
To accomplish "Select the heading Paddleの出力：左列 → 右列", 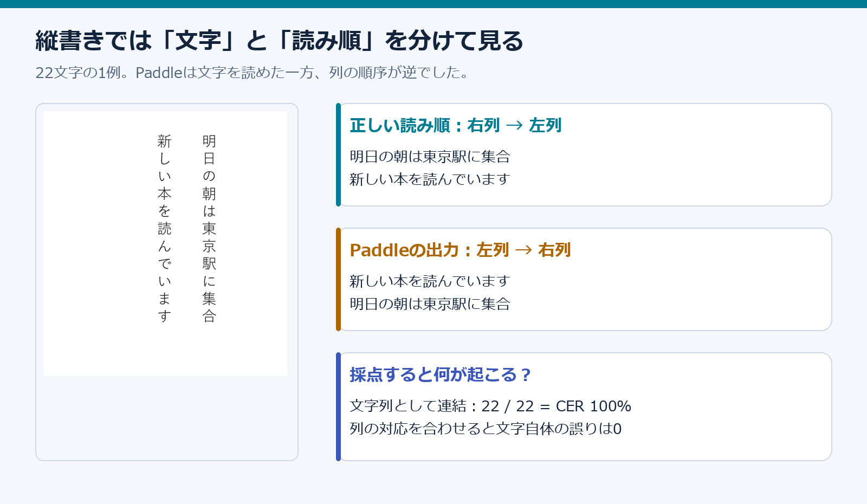I will point(460,250).
